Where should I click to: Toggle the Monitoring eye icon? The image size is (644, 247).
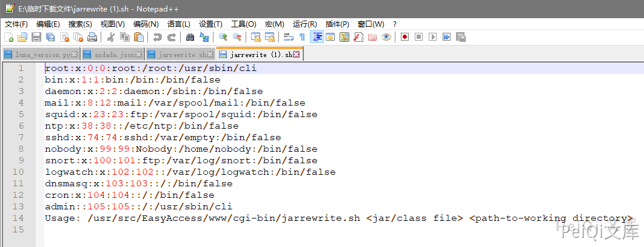[386, 37]
